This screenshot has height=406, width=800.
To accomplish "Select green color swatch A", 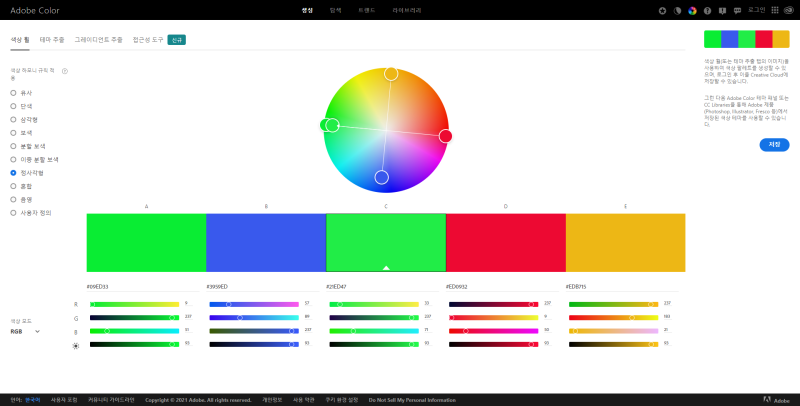I will (x=146, y=243).
